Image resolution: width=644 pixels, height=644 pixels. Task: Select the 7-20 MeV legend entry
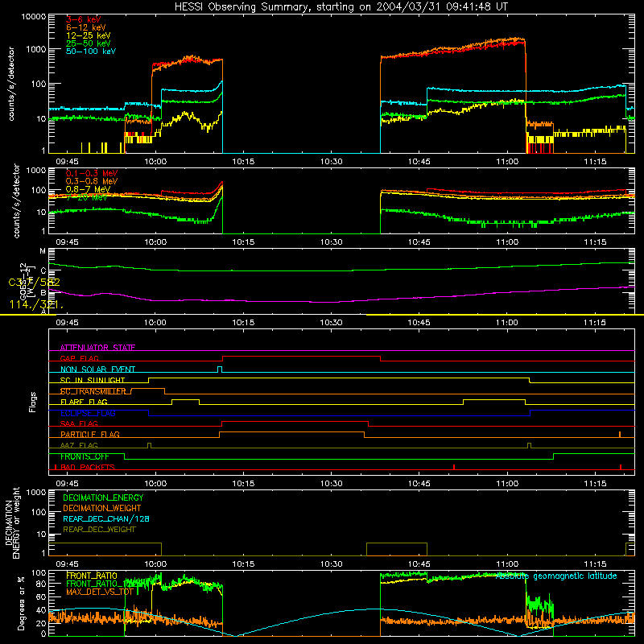[x=86, y=197]
